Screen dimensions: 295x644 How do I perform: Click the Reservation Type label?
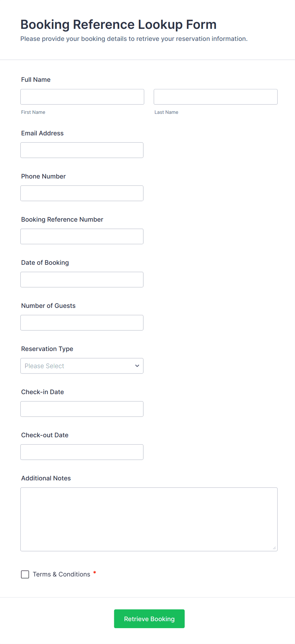tap(47, 349)
